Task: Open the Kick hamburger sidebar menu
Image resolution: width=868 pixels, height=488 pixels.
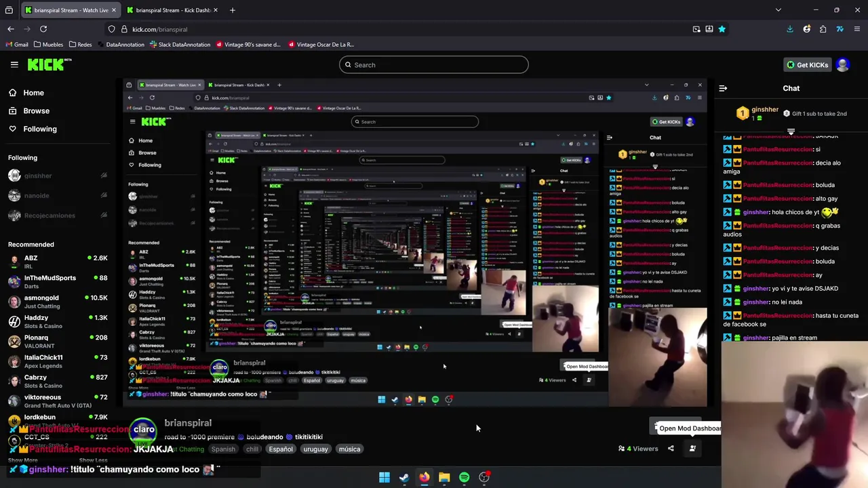Action: coord(14,64)
